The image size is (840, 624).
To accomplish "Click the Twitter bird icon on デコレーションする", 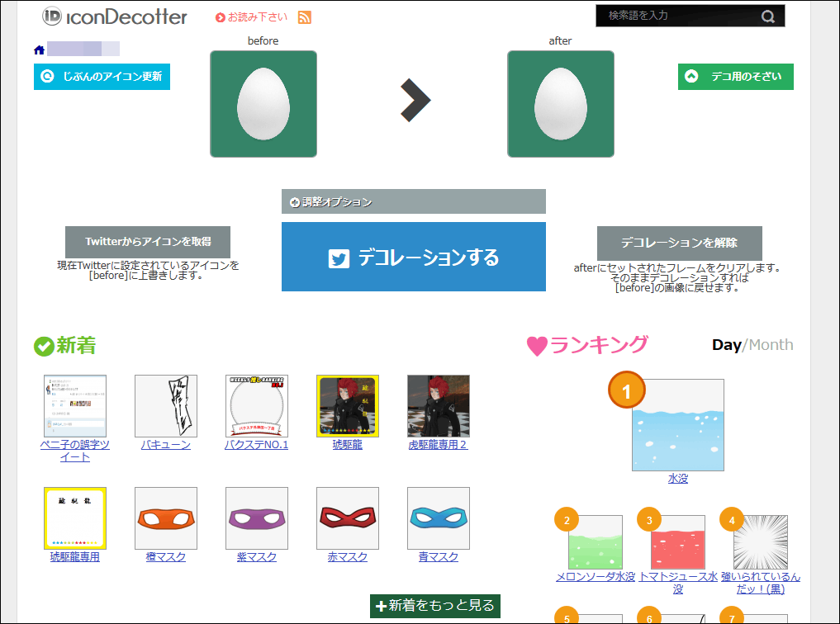I will click(x=339, y=257).
